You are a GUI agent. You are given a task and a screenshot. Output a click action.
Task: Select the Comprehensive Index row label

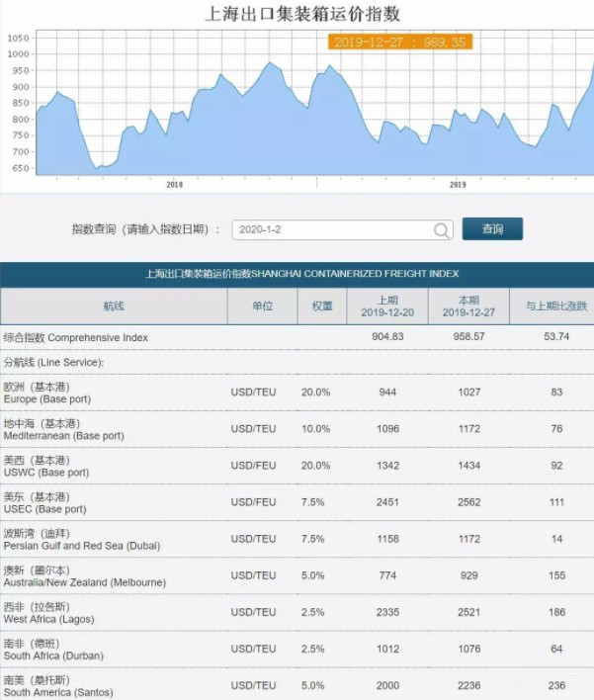(x=76, y=338)
